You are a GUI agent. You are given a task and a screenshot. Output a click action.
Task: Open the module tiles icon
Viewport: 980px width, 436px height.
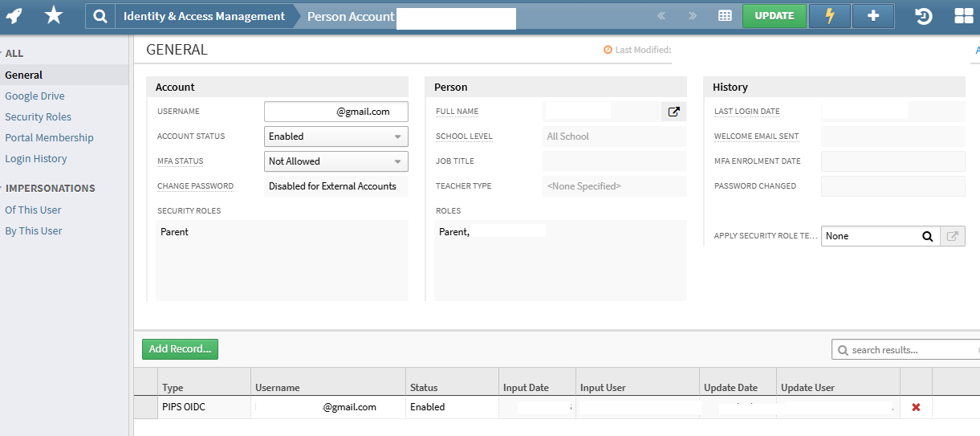[x=963, y=16]
